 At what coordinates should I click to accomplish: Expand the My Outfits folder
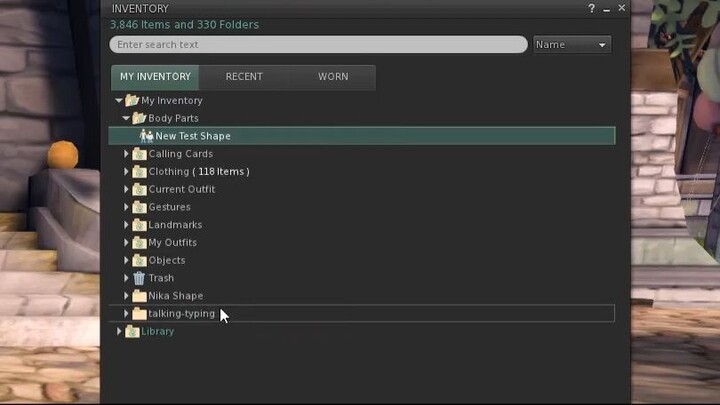(x=126, y=242)
